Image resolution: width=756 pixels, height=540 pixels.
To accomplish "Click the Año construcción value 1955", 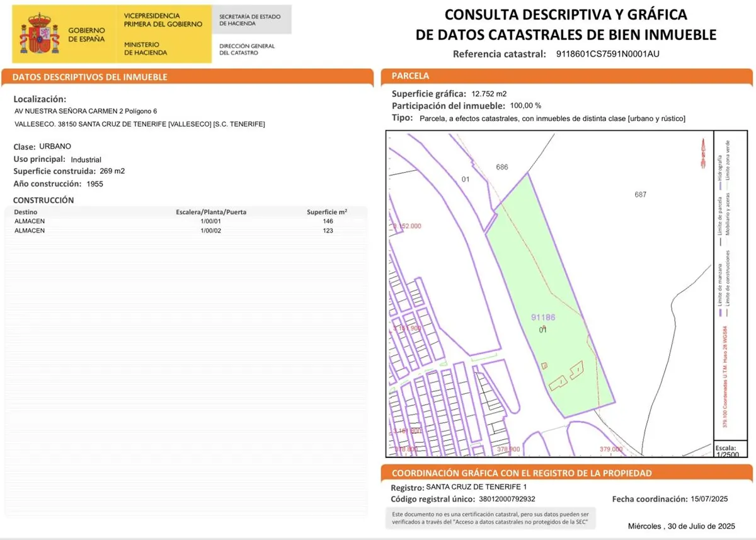I will (x=94, y=184).
